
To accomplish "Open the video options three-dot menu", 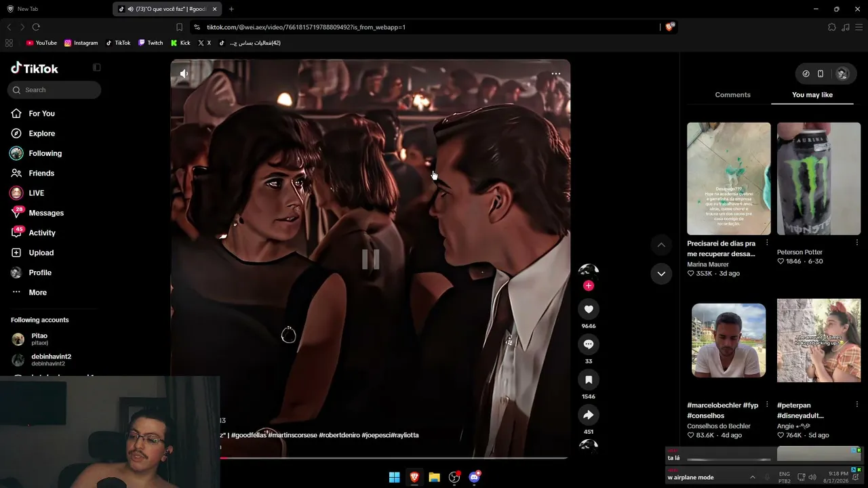I will coord(555,74).
